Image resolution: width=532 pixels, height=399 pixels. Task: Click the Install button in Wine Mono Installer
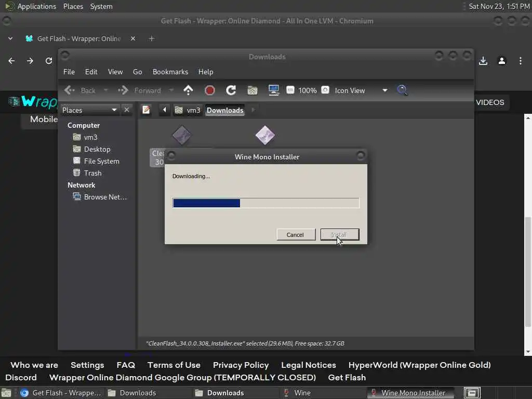(x=340, y=234)
